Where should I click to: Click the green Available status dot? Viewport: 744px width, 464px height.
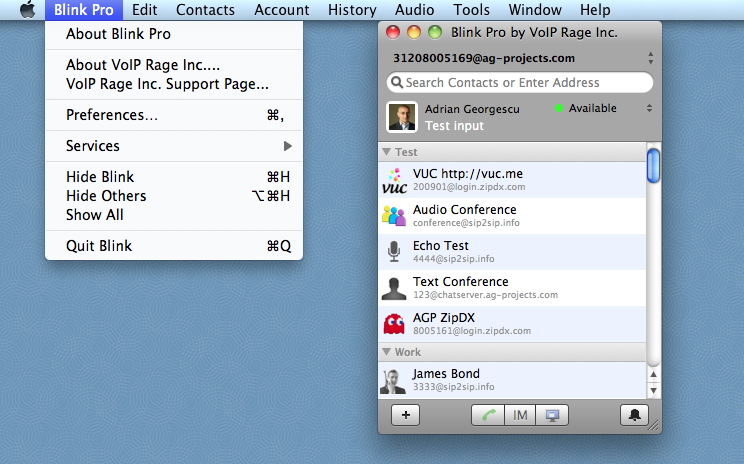559,108
